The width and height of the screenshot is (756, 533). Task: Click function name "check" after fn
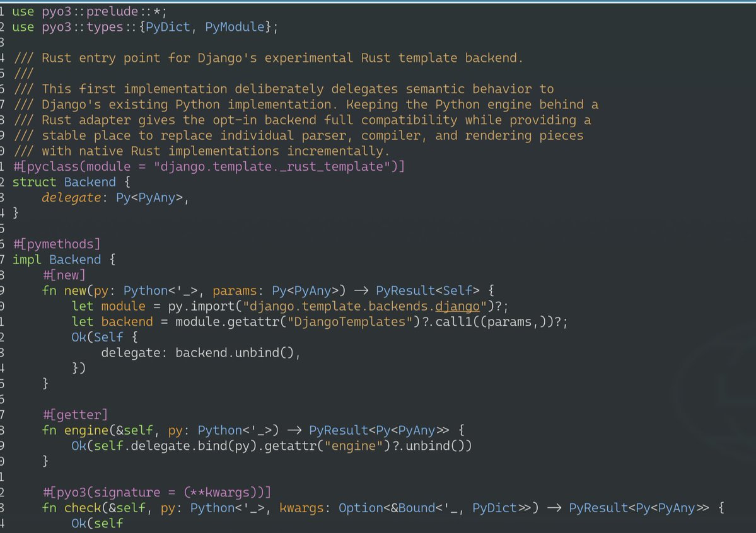[83, 508]
